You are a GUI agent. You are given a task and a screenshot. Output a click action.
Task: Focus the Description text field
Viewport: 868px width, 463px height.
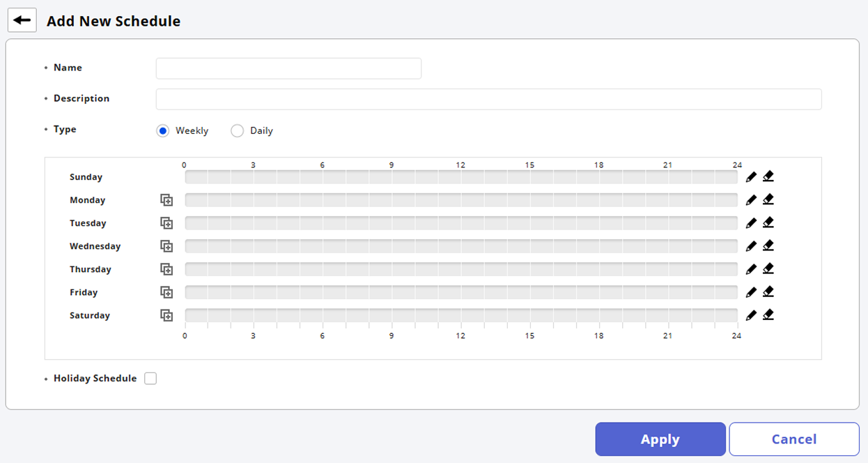pyautogui.click(x=488, y=99)
